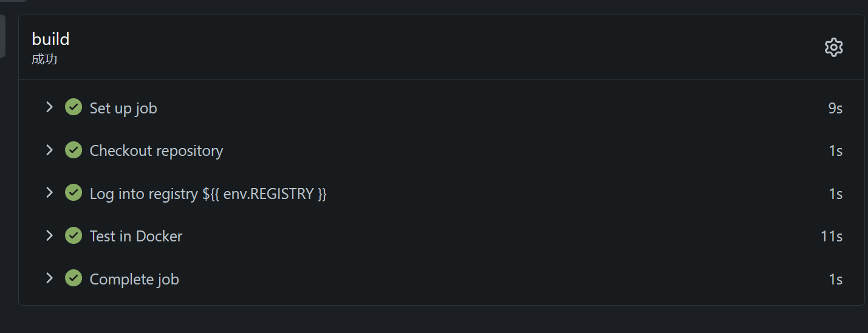The height and width of the screenshot is (333, 868).
Task: Click the green check icon for Set up job
Action: [x=73, y=107]
